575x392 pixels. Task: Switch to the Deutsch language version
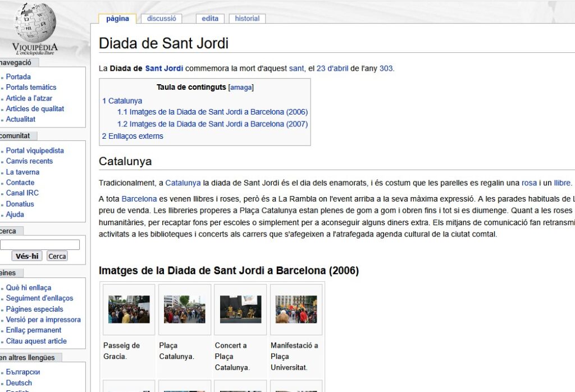(x=19, y=382)
